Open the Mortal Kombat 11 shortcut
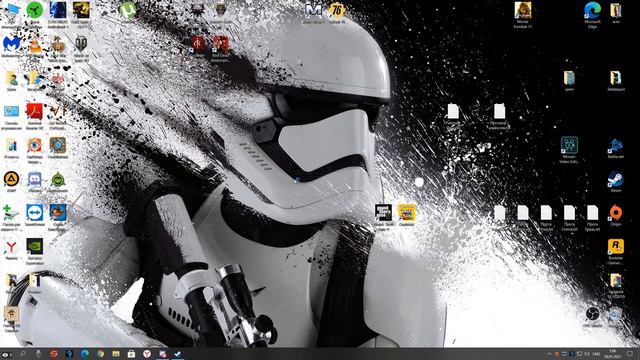This screenshot has height=360, width=640. click(523, 10)
